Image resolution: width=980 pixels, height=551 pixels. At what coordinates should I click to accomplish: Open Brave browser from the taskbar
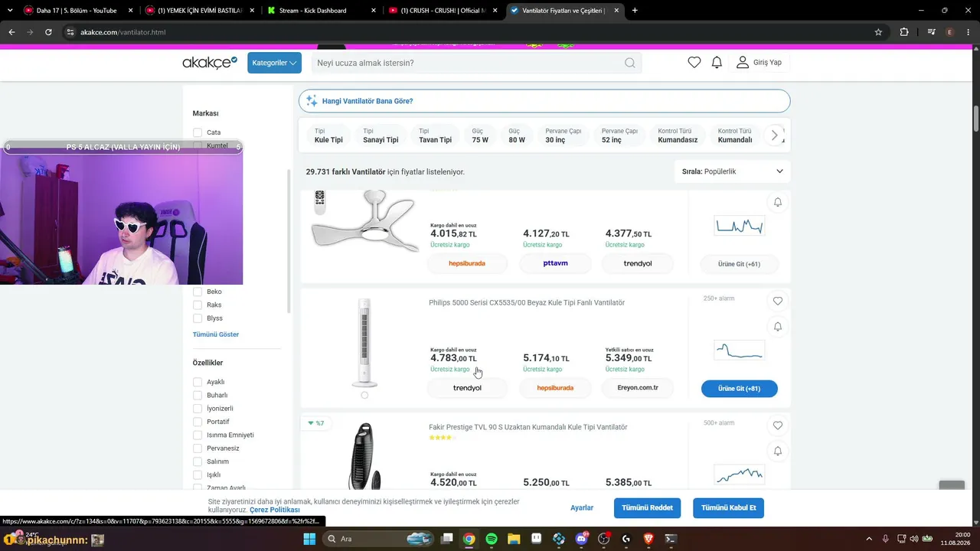(x=648, y=539)
